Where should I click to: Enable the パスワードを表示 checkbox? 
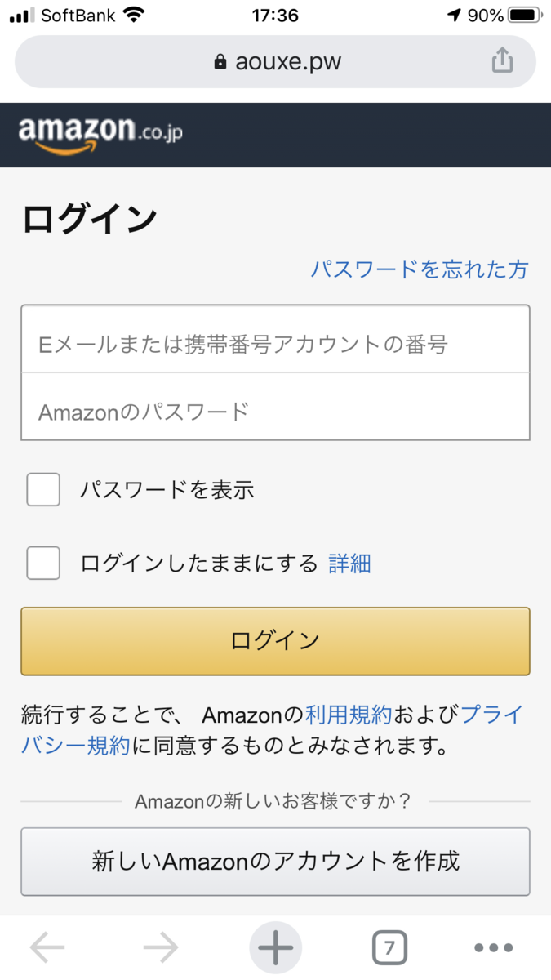43,490
